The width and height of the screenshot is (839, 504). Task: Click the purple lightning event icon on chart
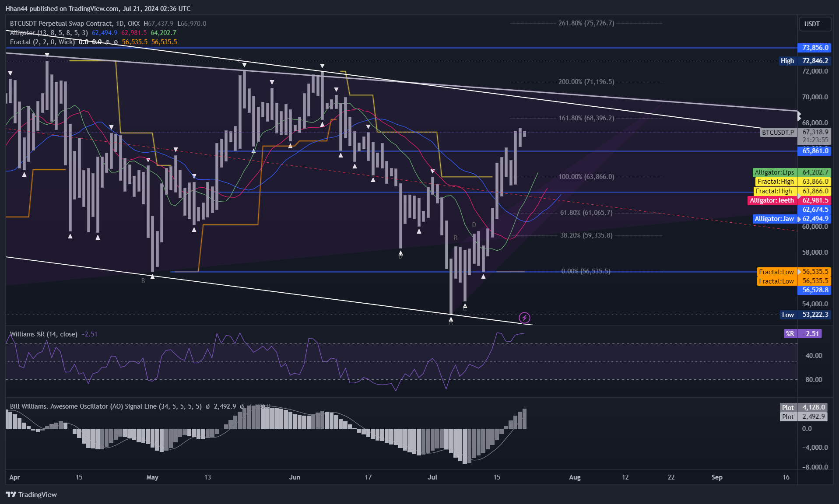point(524,318)
